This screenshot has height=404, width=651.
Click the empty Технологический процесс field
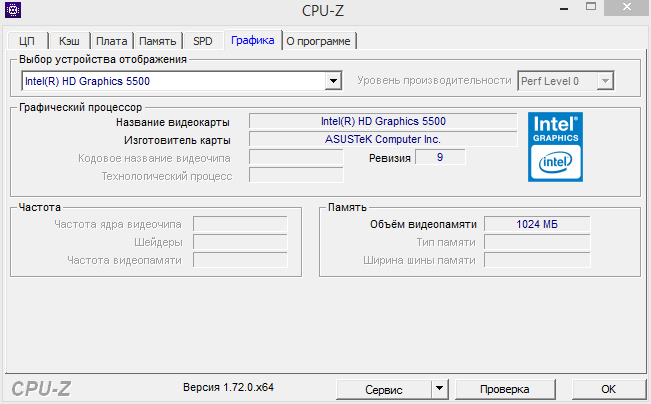pyautogui.click(x=296, y=175)
